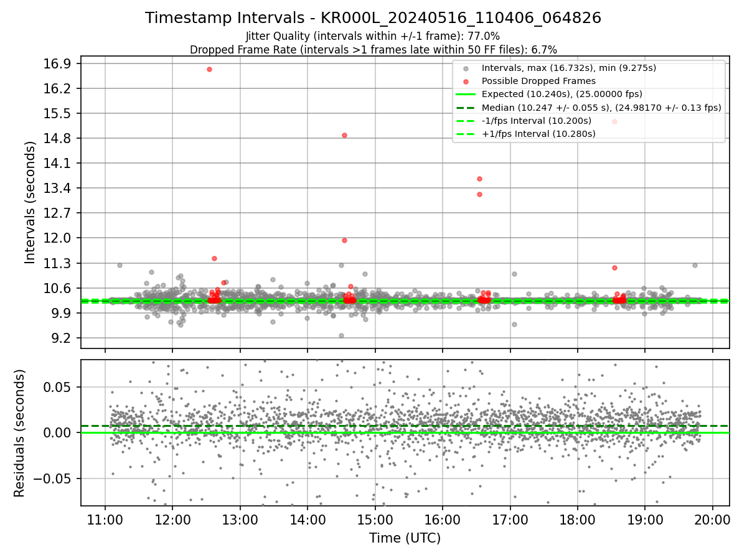Click the x-axis tick label '12:00'
747x560 pixels.
pyautogui.click(x=172, y=520)
